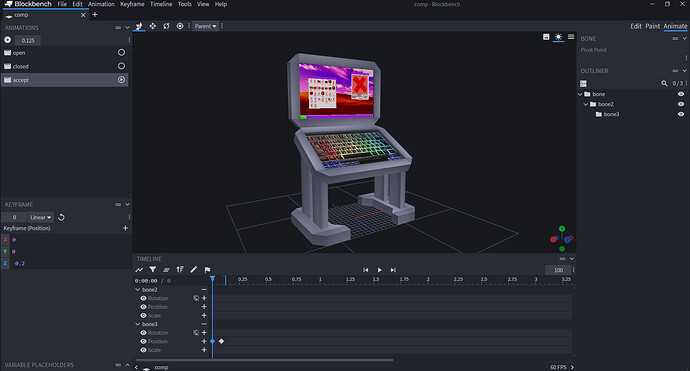Click the flag marker icon in timeline
This screenshot has width=690, height=371.
pos(207,269)
